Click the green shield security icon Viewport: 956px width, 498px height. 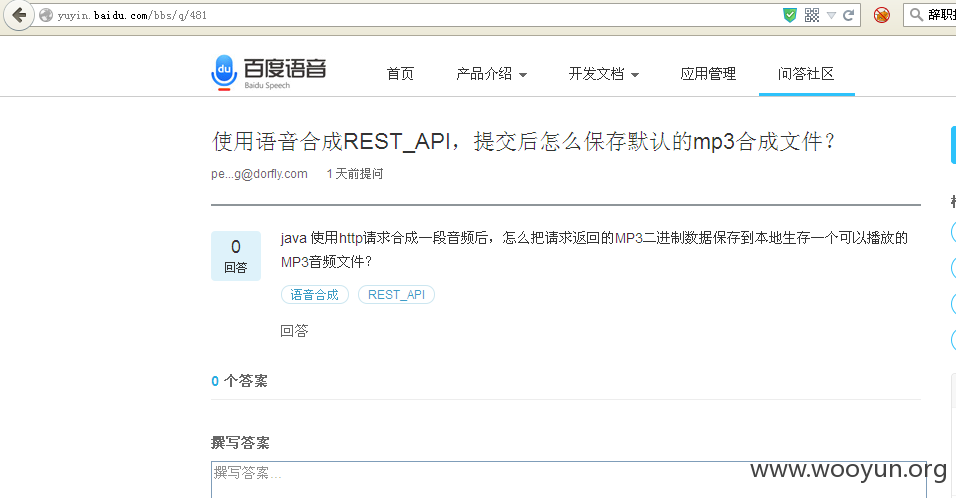(790, 15)
